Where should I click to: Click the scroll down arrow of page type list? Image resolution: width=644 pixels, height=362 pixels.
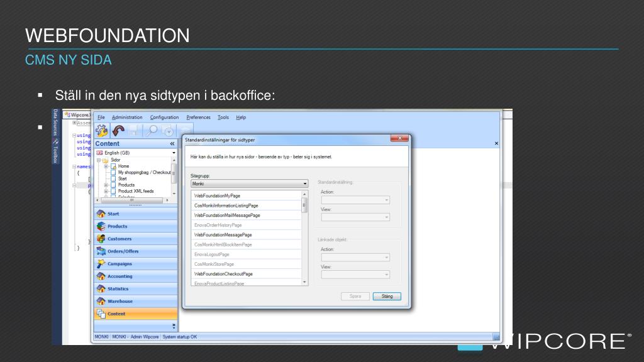(304, 282)
